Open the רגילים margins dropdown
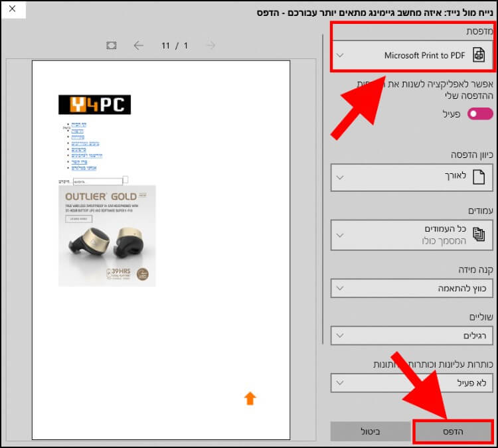Screen dimensions: 498x448 click(x=412, y=336)
